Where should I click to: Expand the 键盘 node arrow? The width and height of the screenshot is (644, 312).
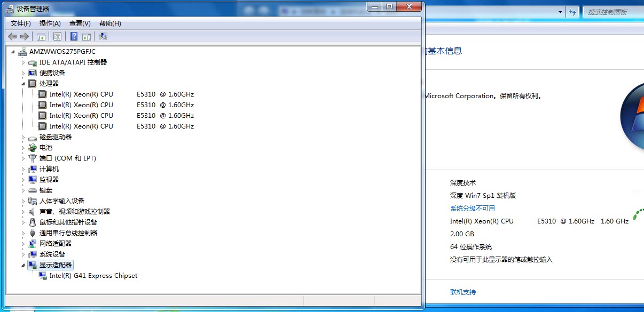coord(23,190)
